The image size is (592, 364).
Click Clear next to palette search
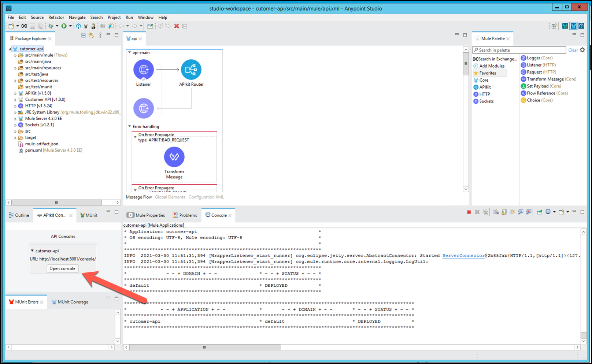pyautogui.click(x=573, y=50)
